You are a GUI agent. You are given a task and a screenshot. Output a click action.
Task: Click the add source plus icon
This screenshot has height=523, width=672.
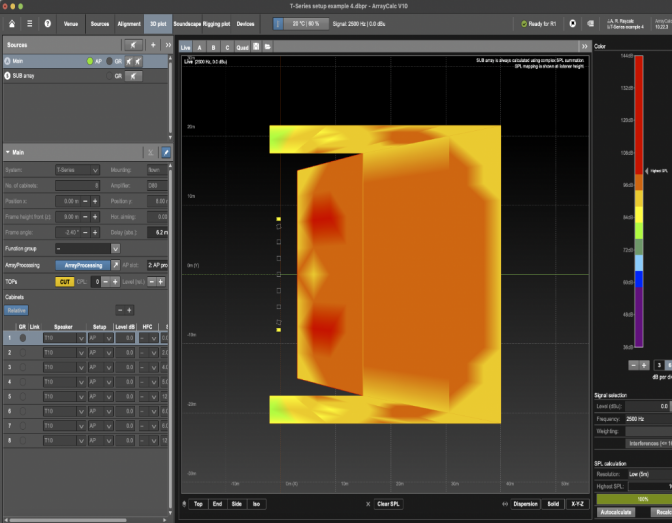[152, 45]
